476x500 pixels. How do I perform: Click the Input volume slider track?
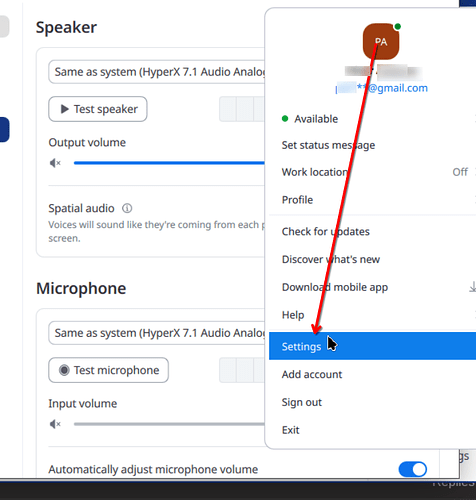pos(169,424)
